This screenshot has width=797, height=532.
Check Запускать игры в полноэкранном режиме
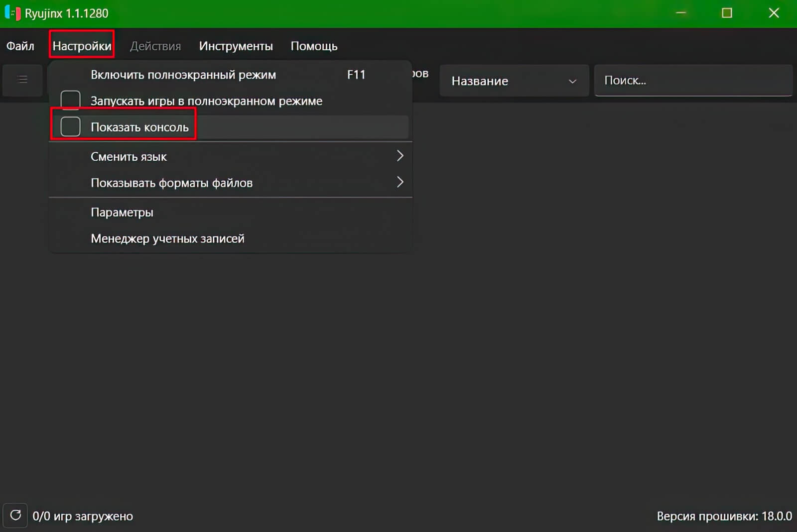(71, 101)
